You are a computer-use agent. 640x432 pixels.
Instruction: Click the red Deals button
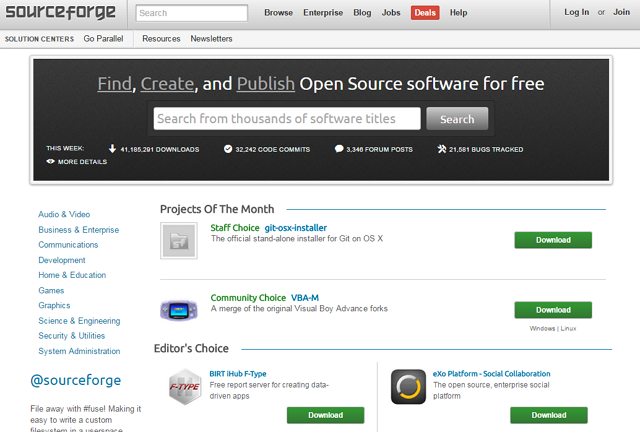click(x=425, y=13)
